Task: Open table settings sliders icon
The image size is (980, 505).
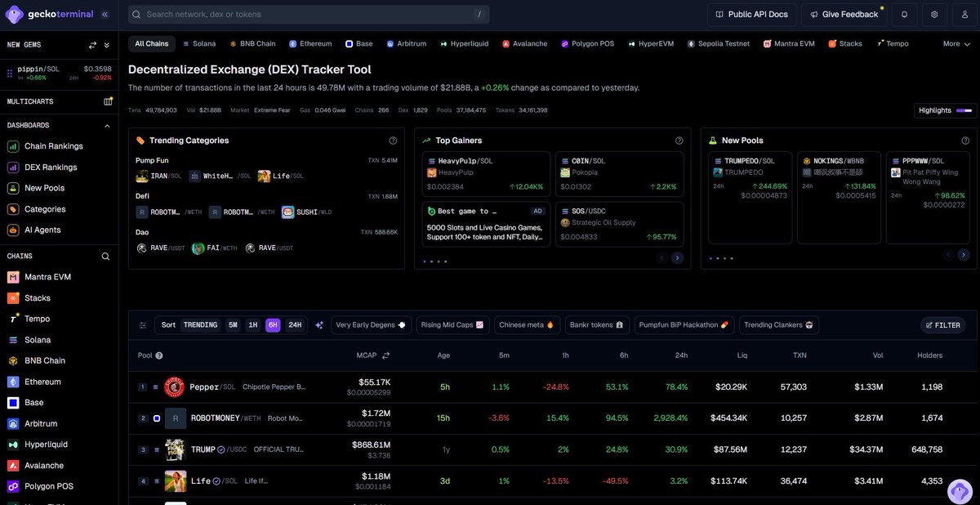Action: tap(143, 325)
